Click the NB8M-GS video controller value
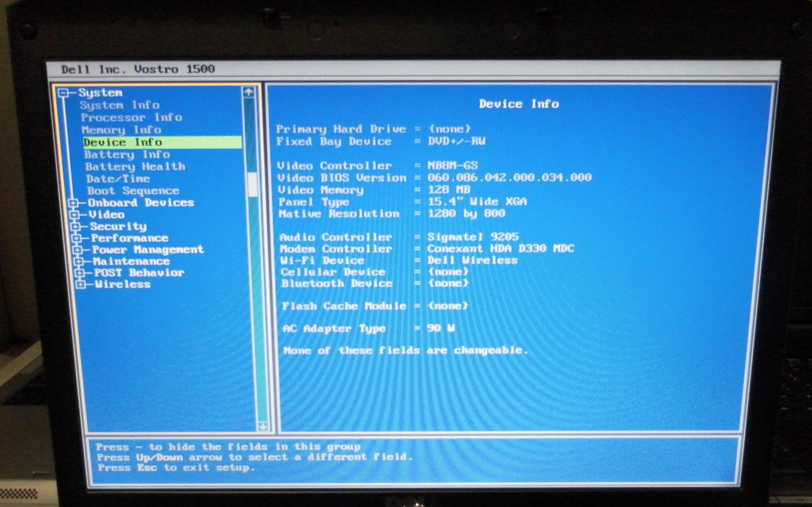This screenshot has height=507, width=812. [x=452, y=165]
